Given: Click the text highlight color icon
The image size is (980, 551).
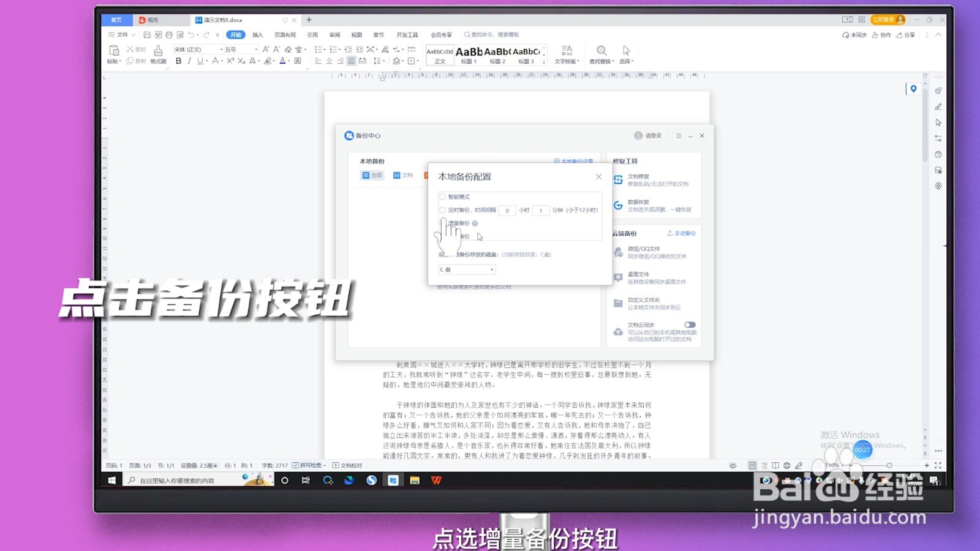Looking at the screenshot, I should pyautogui.click(x=268, y=61).
